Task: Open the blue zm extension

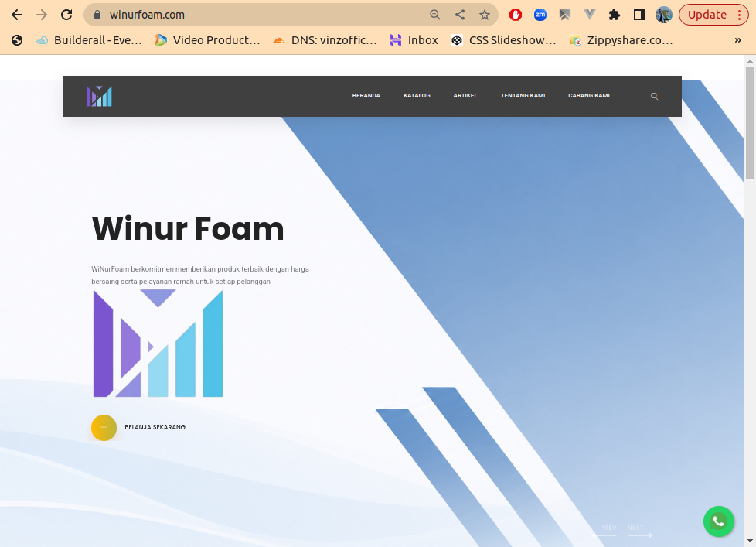Action: tap(540, 15)
